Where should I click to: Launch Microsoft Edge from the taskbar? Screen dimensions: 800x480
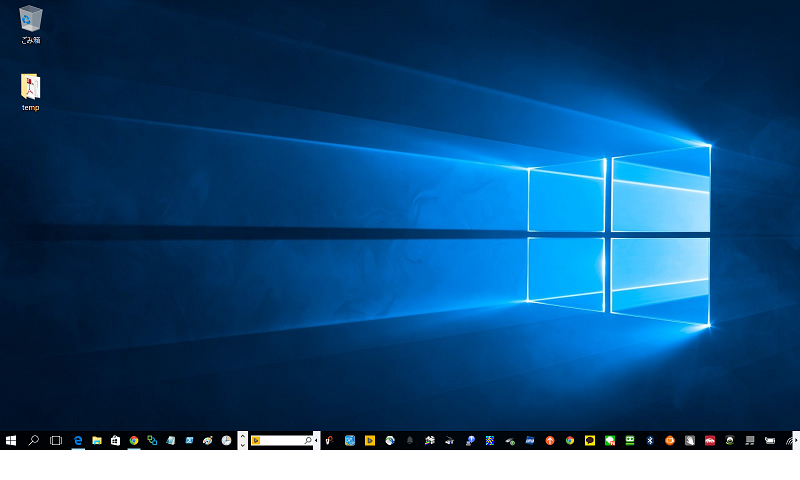78,440
